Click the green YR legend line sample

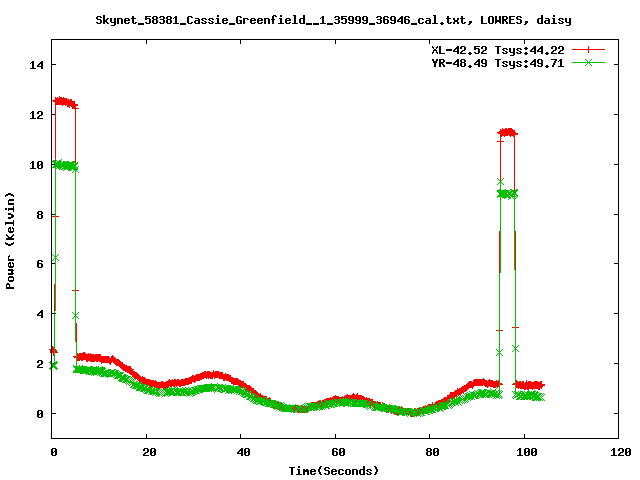click(x=588, y=62)
